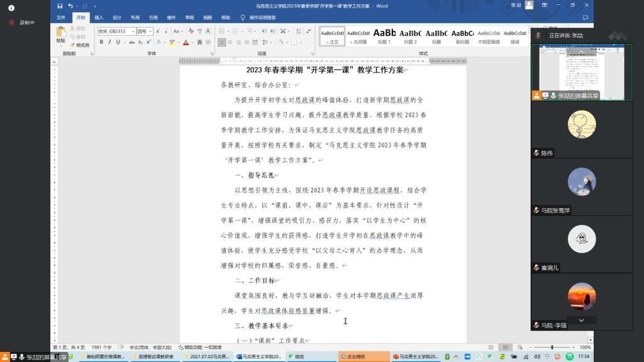The height and width of the screenshot is (362, 644).
Task: Click the distributed alignment icon
Action: [x=255, y=42]
